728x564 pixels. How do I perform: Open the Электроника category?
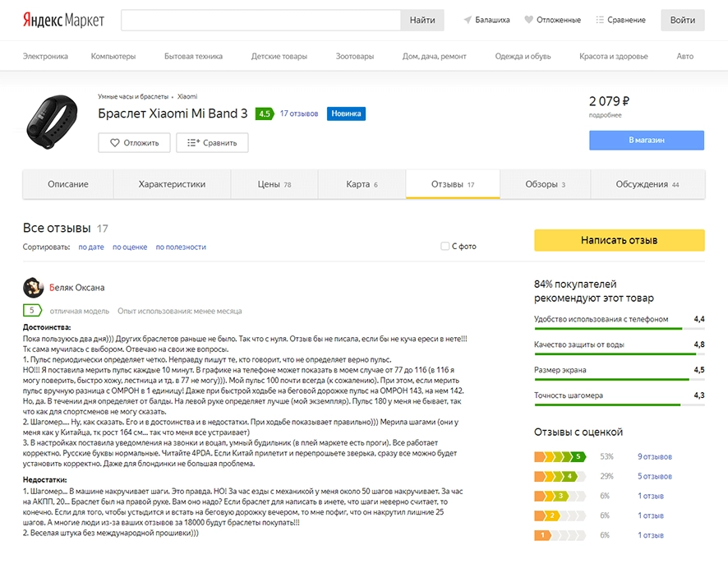(45, 56)
